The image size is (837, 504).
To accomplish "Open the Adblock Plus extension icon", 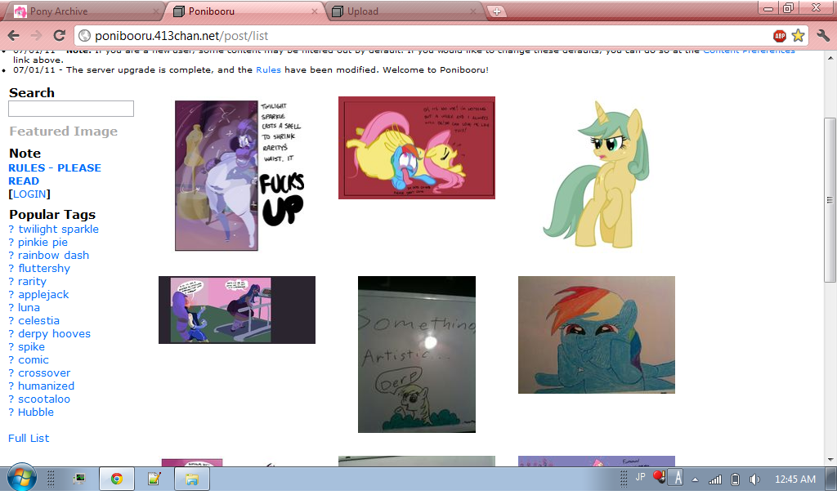I will point(779,36).
